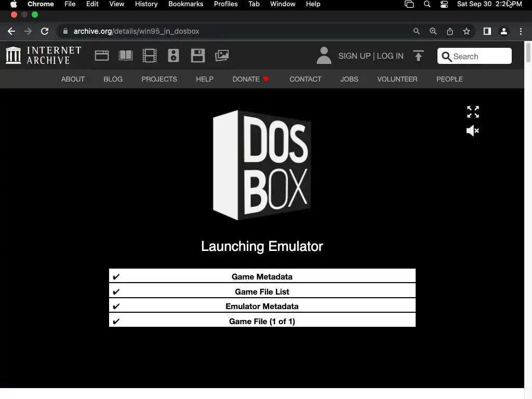The height and width of the screenshot is (399, 532).
Task: Open the HELP navigation link
Action: 205,79
